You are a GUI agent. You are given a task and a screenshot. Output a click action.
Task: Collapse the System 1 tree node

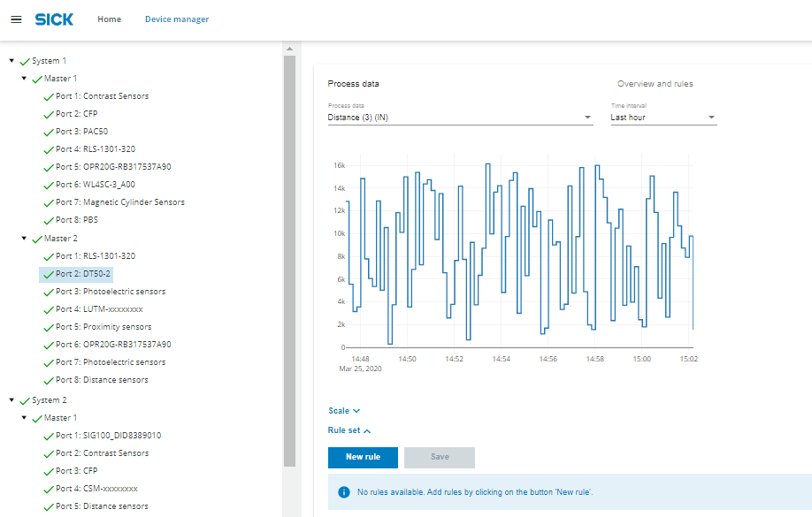point(11,61)
